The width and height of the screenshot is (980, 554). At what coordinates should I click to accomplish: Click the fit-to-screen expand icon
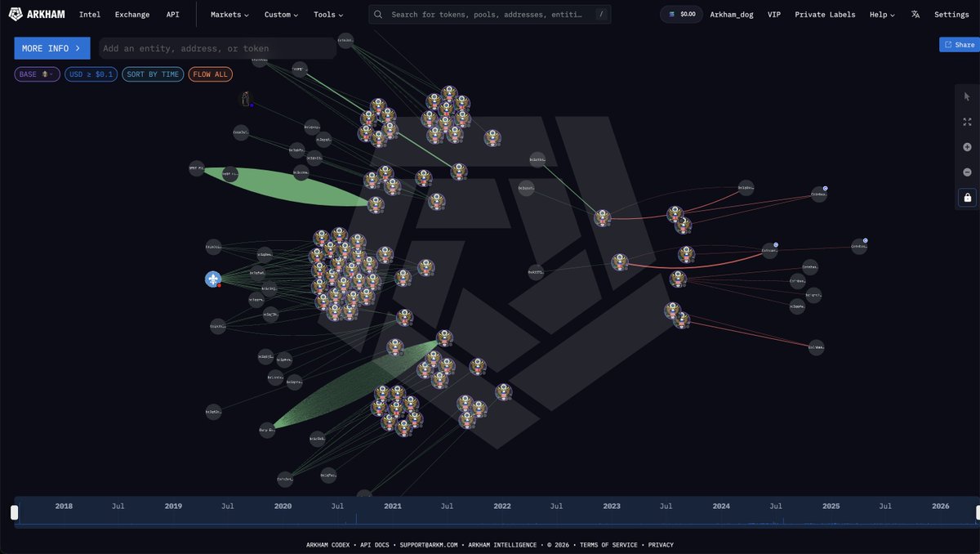967,122
